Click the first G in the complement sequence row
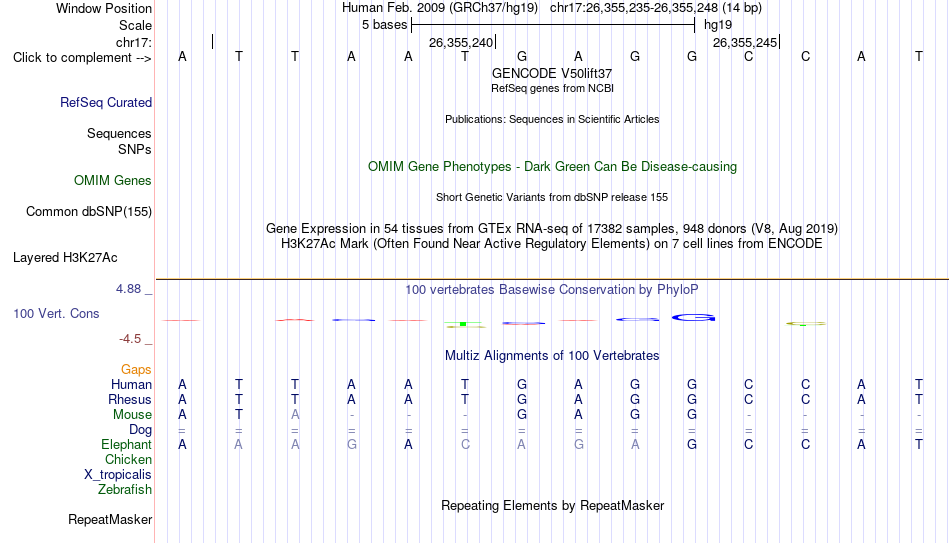Viewport: 950px width, 543px height. pos(522,56)
